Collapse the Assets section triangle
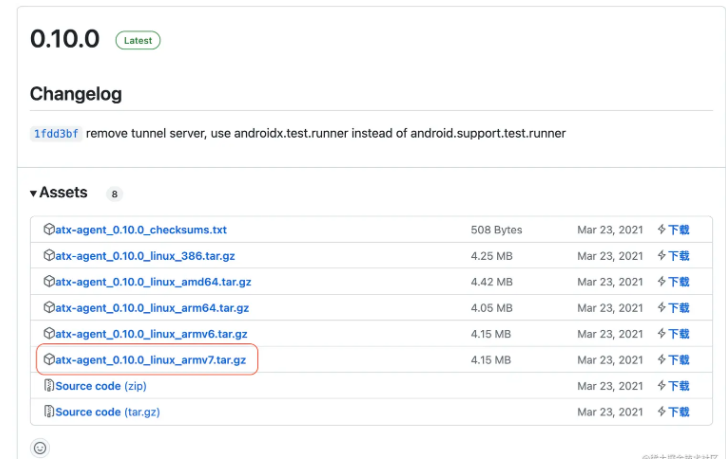The width and height of the screenshot is (726, 459). coord(33,193)
